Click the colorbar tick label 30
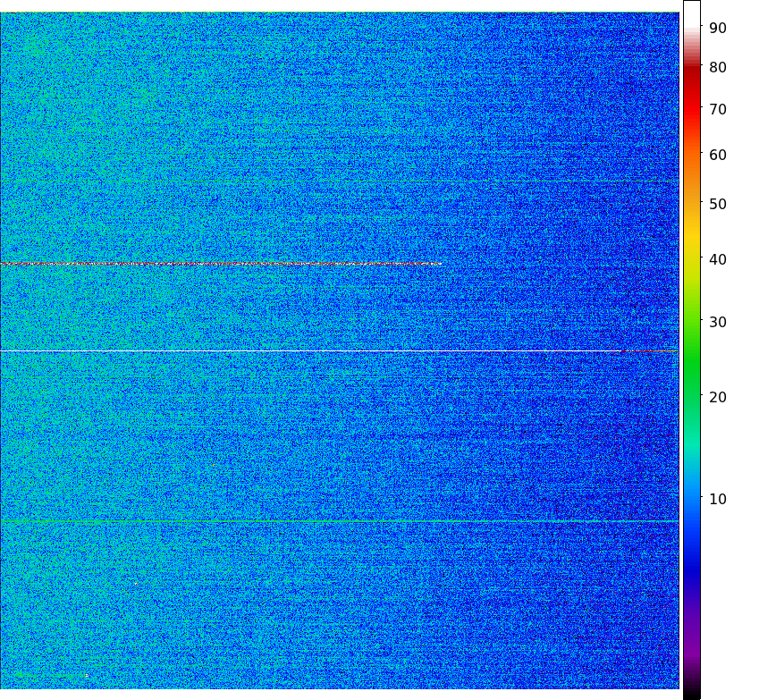 coord(717,323)
